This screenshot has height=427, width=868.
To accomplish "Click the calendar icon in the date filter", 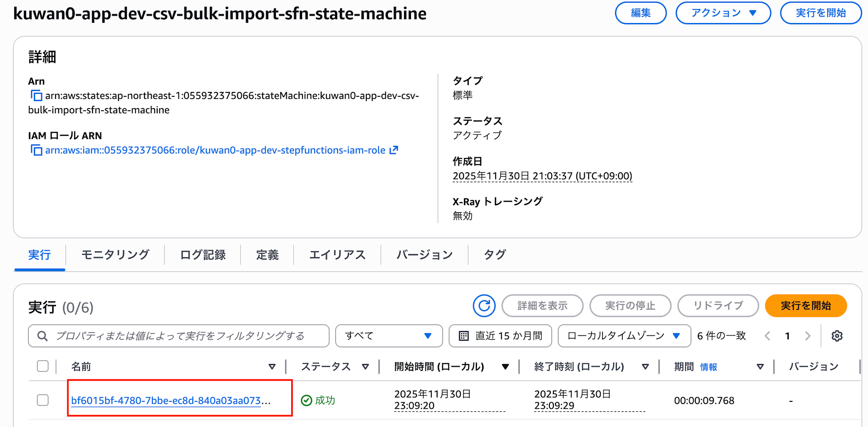I will tap(464, 335).
